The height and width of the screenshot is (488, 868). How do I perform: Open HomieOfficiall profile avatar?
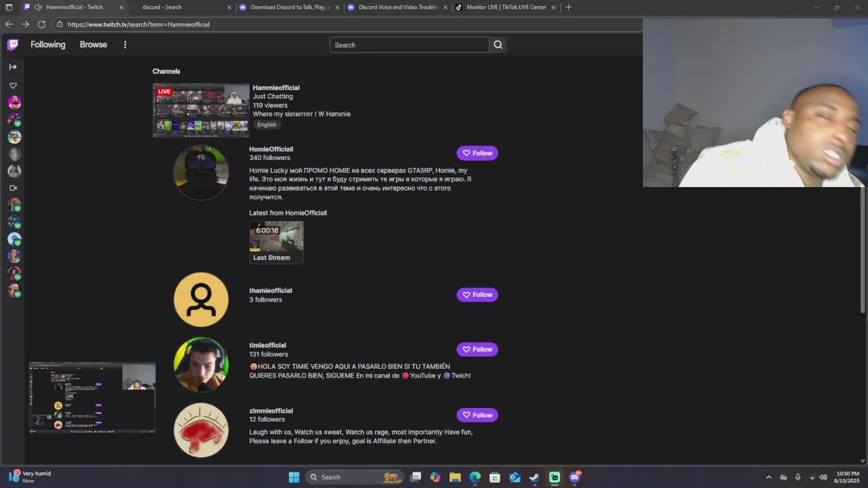click(x=201, y=172)
